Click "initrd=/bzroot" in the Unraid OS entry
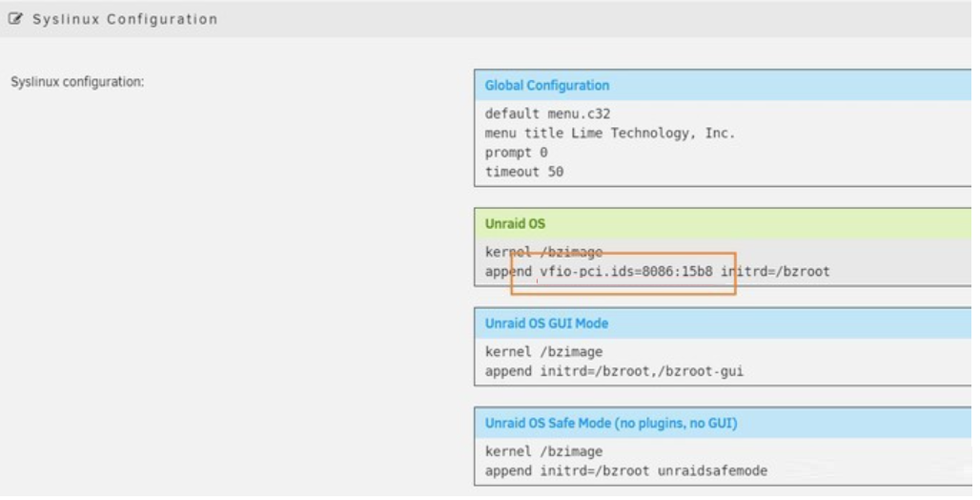 [x=775, y=272]
